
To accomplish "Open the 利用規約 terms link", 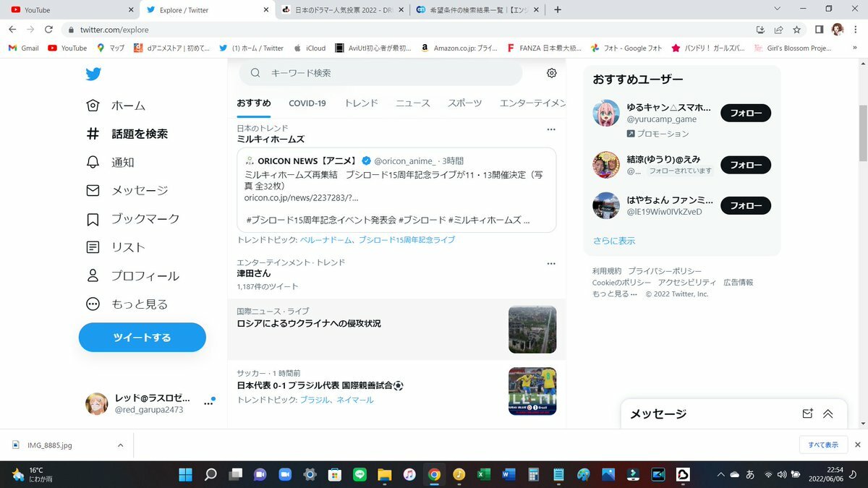I will [607, 271].
